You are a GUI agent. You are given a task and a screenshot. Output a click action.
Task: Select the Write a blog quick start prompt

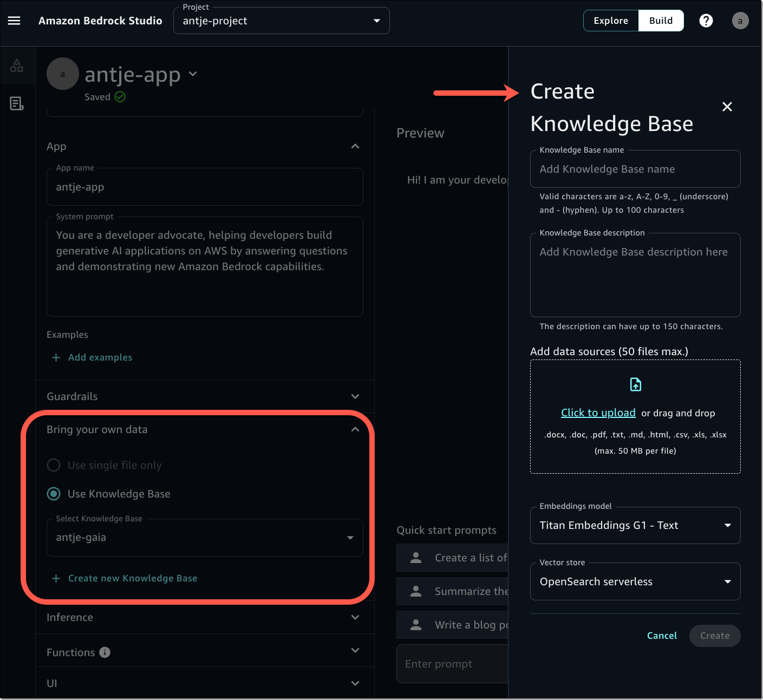452,625
